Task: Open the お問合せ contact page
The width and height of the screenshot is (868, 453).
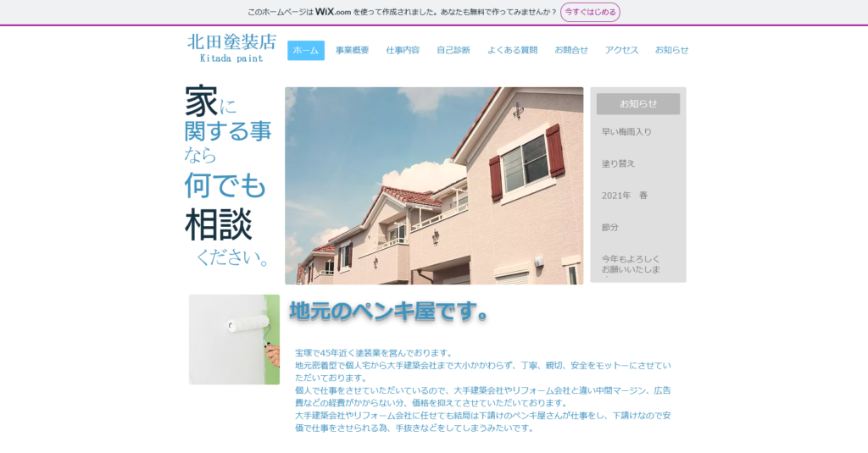Action: click(570, 50)
